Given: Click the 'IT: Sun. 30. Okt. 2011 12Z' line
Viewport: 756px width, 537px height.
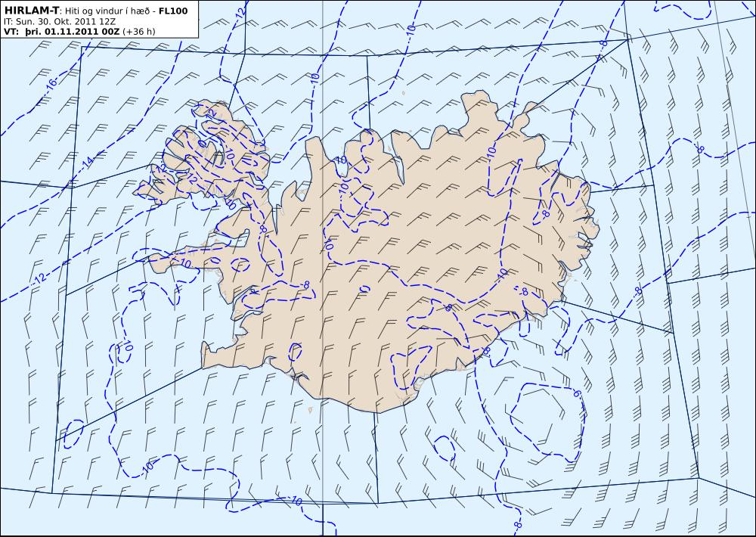Looking at the screenshot, I should pyautogui.click(x=59, y=21).
